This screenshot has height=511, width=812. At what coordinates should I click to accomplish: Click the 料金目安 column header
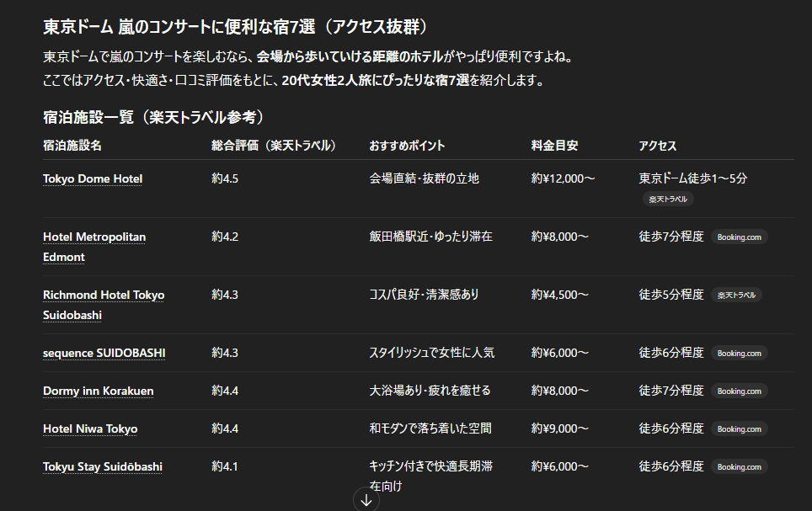point(554,146)
